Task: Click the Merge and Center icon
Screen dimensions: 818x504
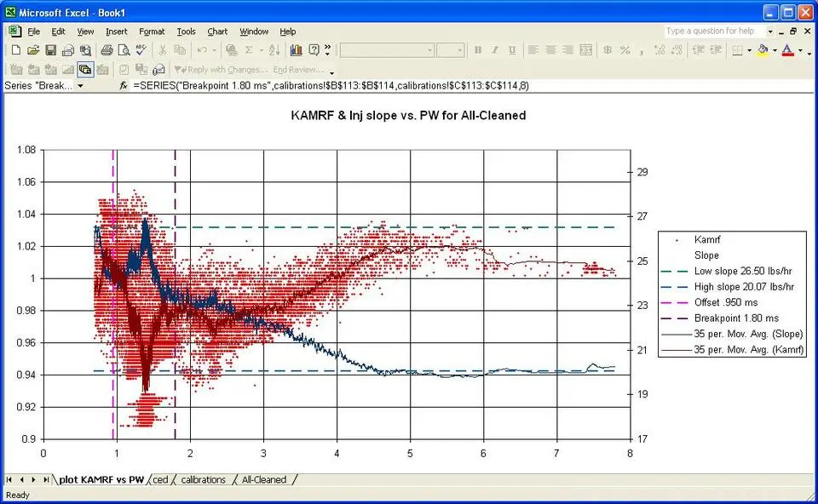Action: (x=586, y=50)
